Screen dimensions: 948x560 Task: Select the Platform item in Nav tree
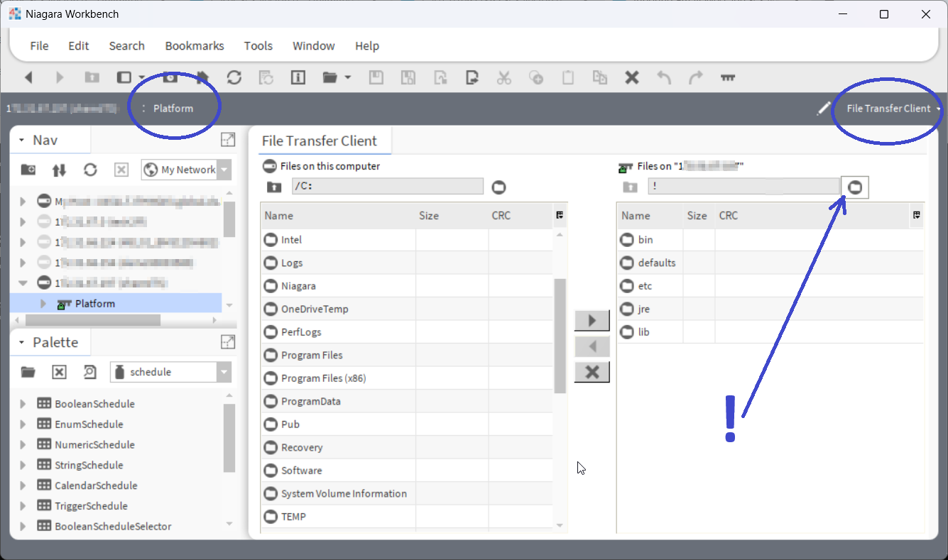pos(95,304)
